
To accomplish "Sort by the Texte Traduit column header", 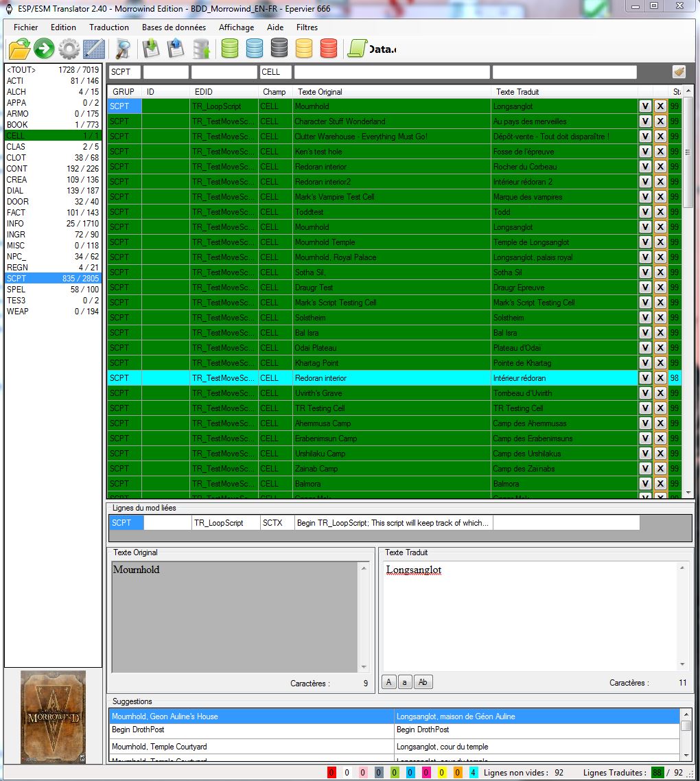I will pyautogui.click(x=565, y=92).
